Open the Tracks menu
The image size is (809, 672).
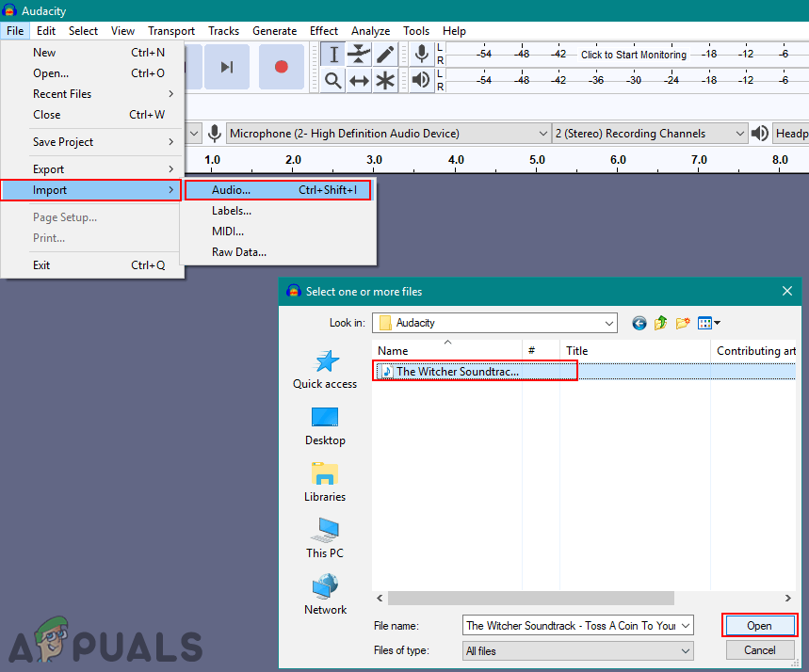point(223,31)
